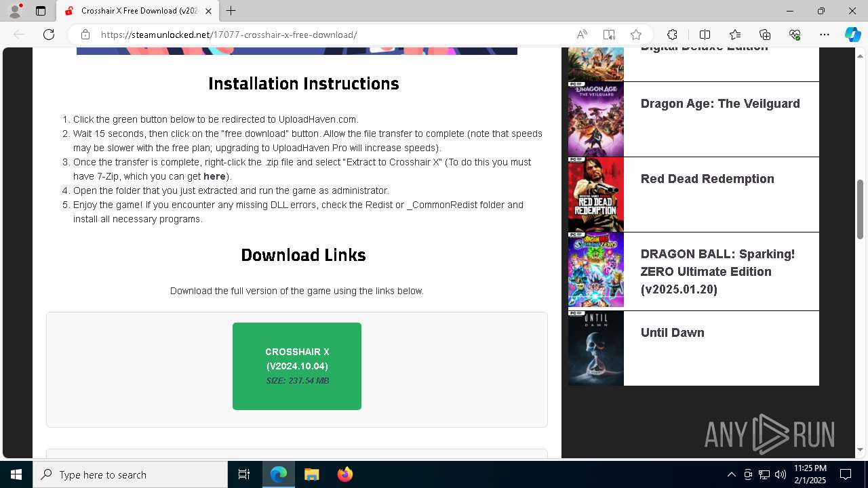This screenshot has width=868, height=488.
Task: Open Red Dead Redemption link
Action: (x=707, y=179)
